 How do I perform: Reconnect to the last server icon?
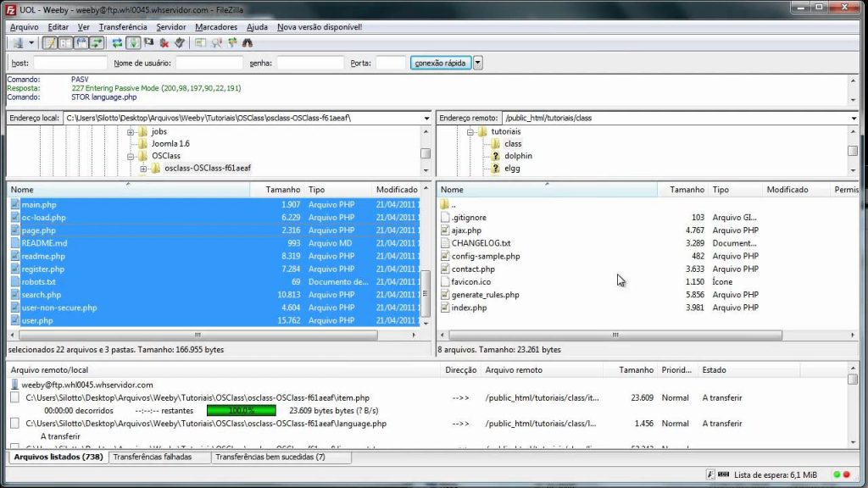(180, 42)
